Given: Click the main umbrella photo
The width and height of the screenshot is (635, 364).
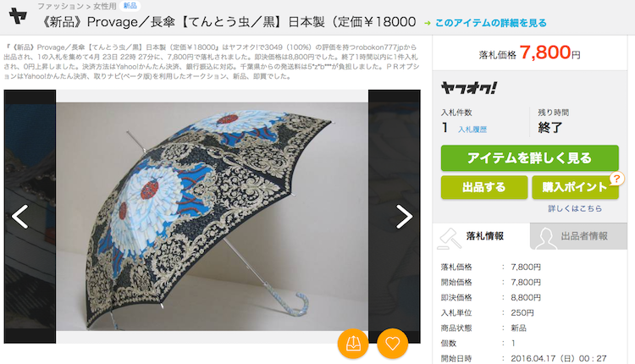Looking at the screenshot, I should 213,217.
